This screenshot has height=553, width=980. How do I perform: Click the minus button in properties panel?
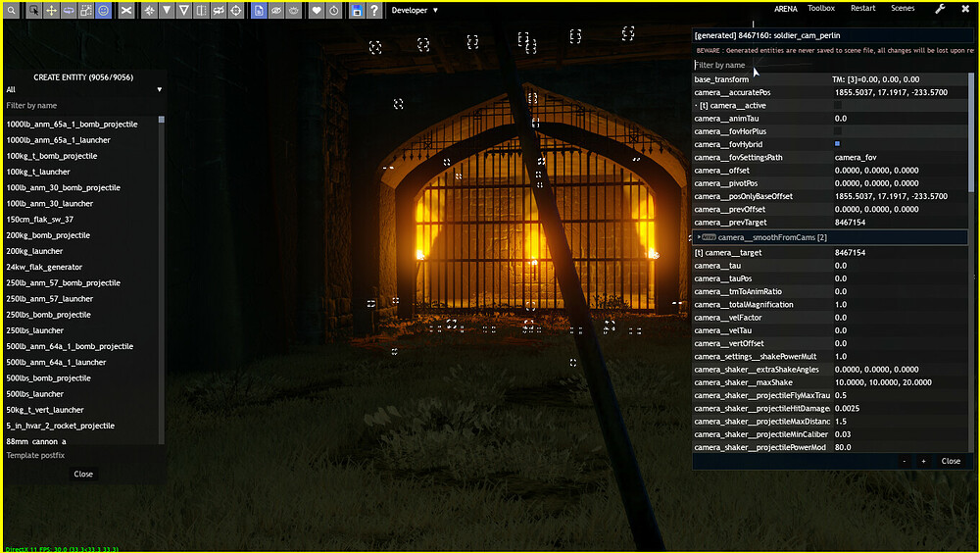pos(904,461)
